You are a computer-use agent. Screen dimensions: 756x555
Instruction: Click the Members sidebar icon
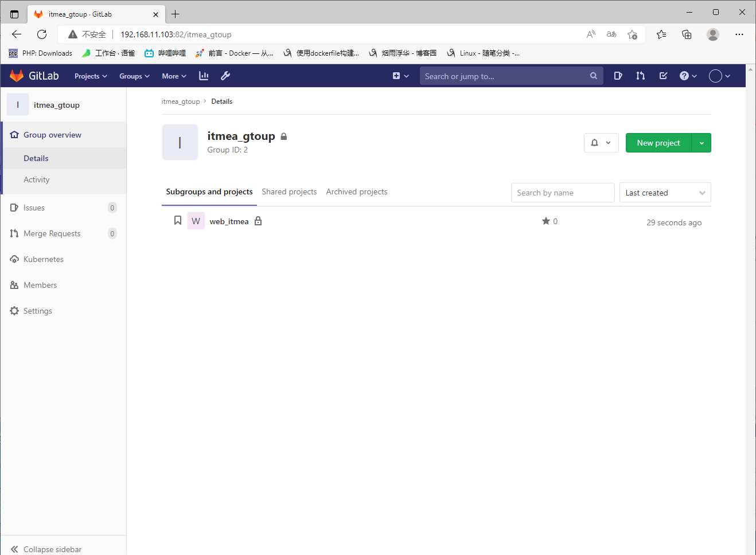(x=14, y=285)
